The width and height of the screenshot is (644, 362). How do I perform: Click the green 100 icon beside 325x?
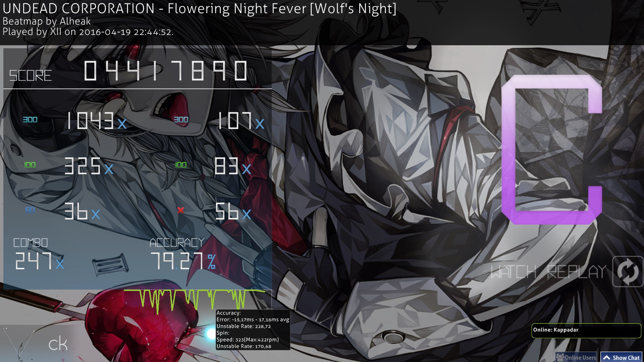point(30,165)
